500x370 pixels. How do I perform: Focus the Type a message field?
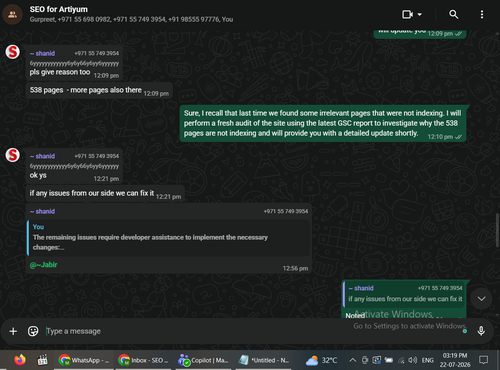pos(247,331)
